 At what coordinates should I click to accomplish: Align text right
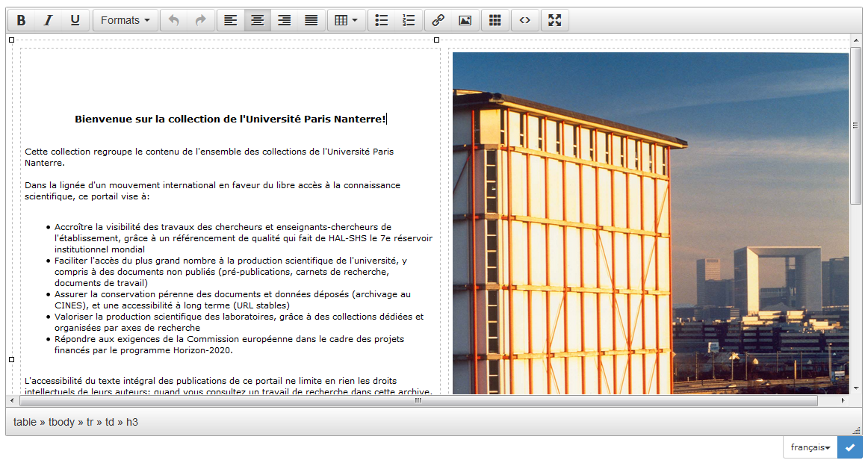point(285,20)
